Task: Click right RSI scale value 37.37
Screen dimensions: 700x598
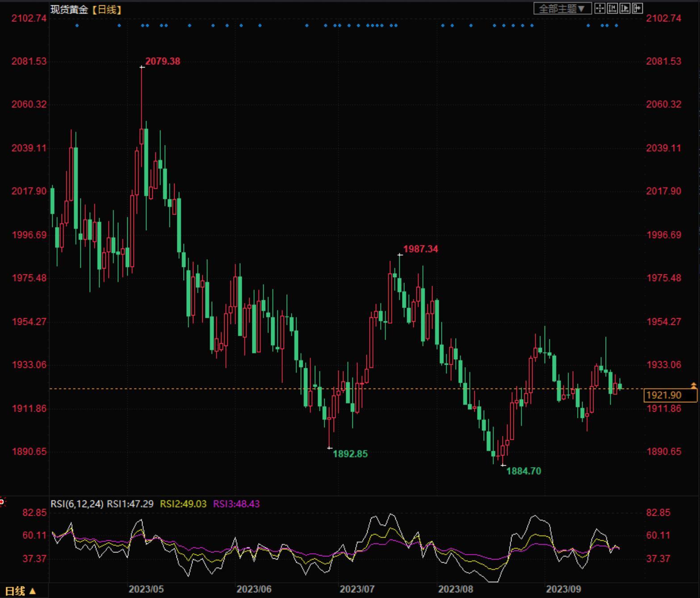Action: 658,558
